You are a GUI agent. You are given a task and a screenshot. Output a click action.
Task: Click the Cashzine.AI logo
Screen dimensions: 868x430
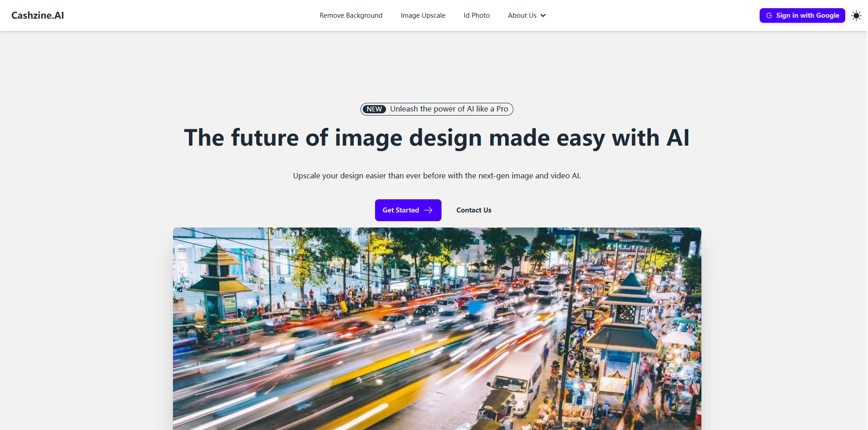(x=38, y=15)
